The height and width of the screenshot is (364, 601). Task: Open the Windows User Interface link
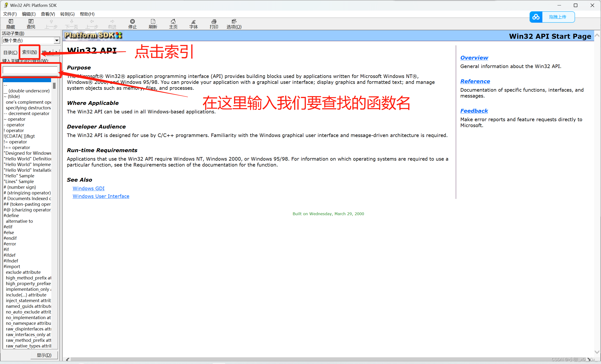(101, 196)
